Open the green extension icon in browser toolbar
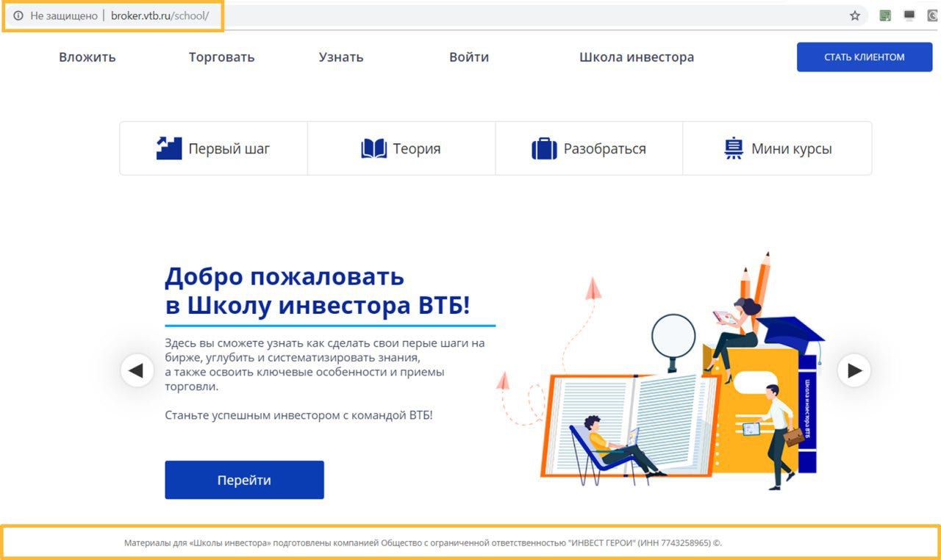The image size is (941, 560). (x=885, y=15)
